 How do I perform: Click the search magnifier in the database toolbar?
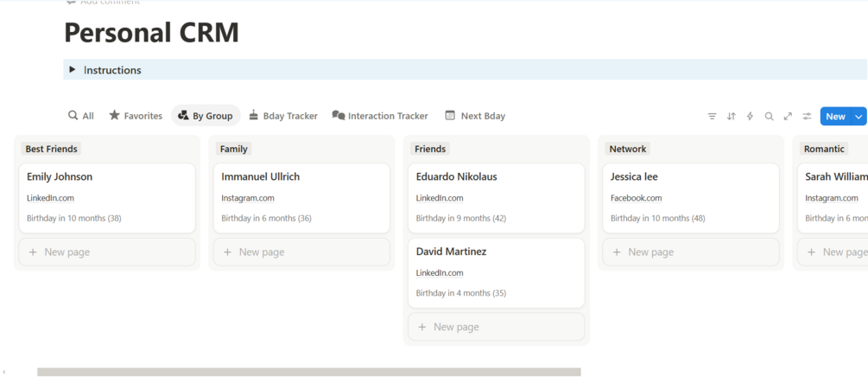(x=769, y=116)
